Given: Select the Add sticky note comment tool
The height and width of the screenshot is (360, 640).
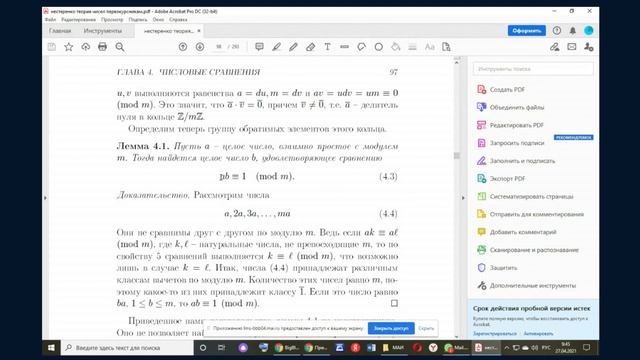Looking at the screenshot, I should coord(259,47).
